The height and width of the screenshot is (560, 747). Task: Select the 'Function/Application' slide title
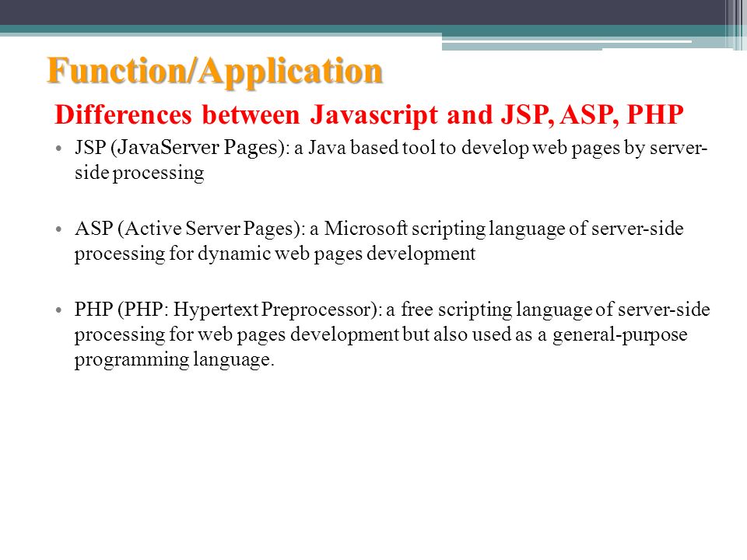215,72
